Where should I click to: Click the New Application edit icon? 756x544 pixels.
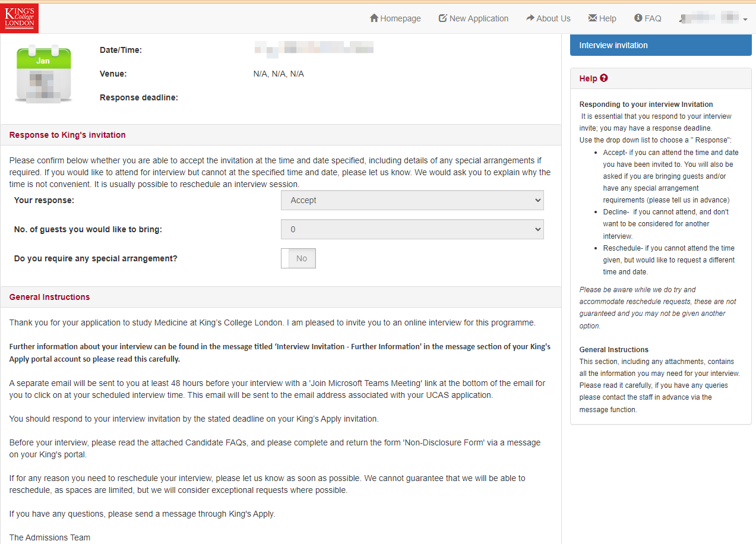click(x=443, y=18)
